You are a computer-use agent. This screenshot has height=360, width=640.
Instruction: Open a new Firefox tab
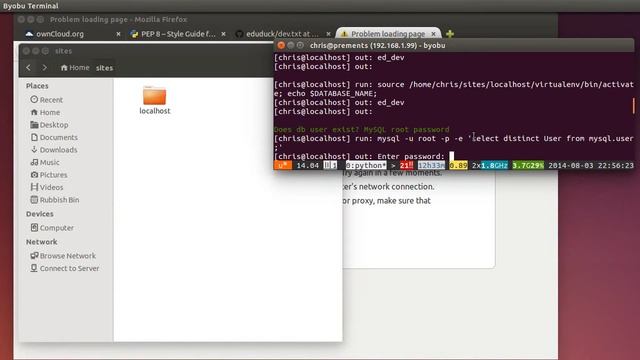click(x=450, y=34)
